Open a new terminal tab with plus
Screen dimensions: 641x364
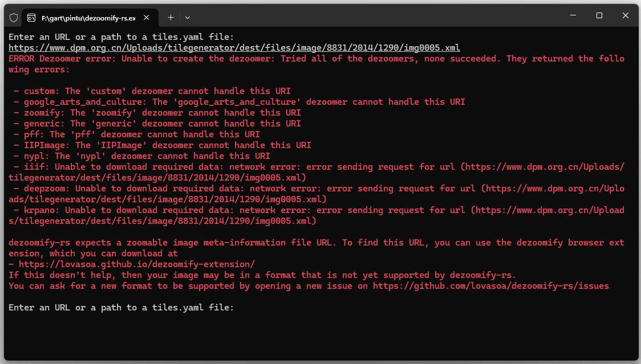[x=171, y=18]
